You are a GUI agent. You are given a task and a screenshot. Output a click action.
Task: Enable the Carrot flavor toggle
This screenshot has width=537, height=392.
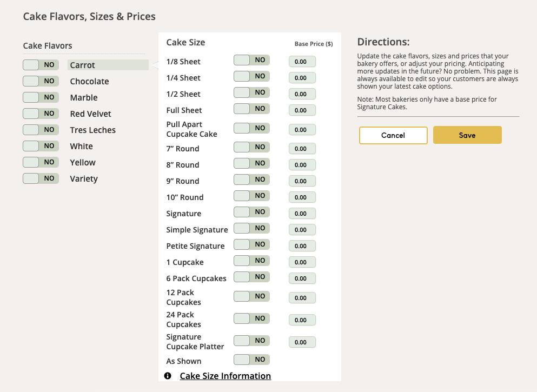point(41,65)
